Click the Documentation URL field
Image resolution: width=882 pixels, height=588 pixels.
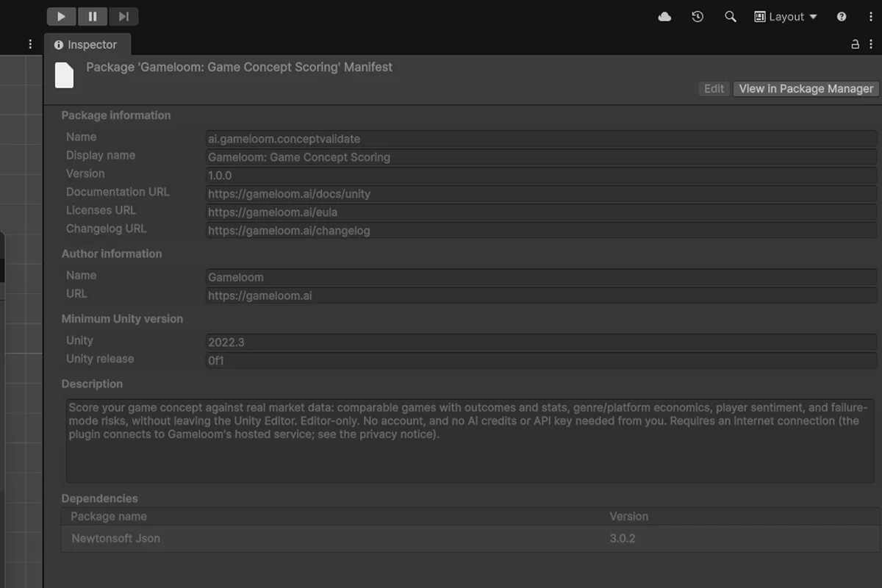click(x=542, y=194)
